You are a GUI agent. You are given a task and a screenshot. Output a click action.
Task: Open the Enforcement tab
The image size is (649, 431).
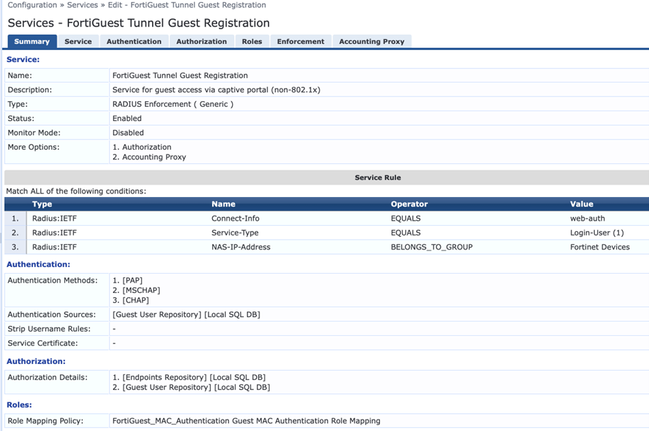(301, 41)
